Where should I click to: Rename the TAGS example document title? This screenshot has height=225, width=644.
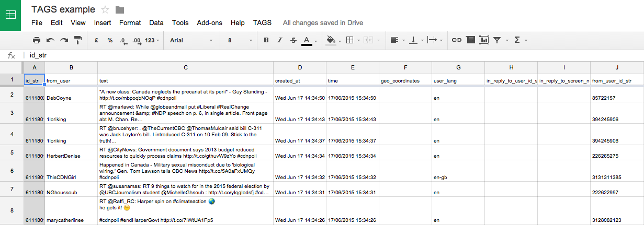pos(63,9)
